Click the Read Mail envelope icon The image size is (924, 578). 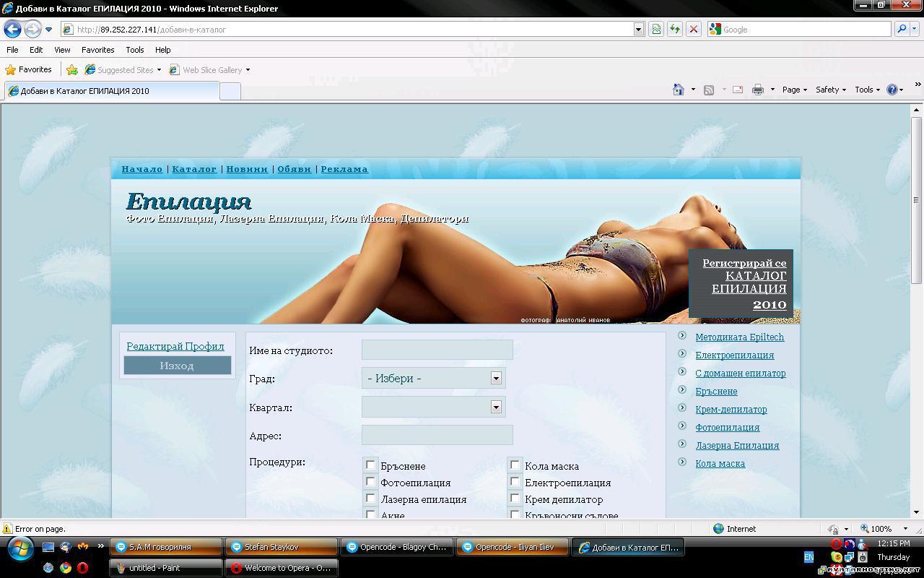pos(737,90)
